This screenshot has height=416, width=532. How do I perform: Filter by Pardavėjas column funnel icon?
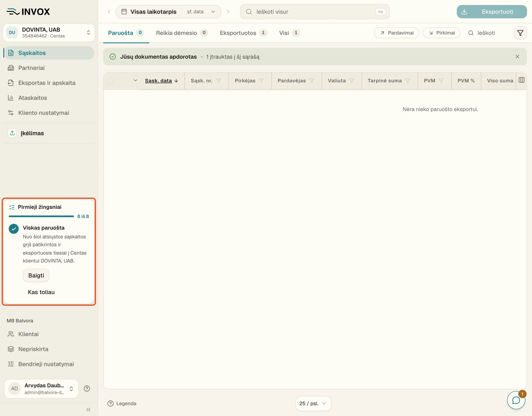click(312, 81)
